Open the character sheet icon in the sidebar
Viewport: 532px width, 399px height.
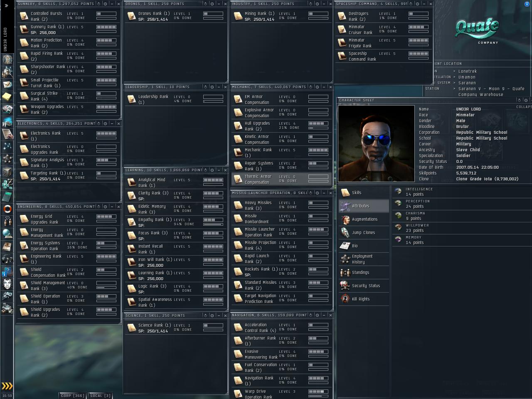click(7, 59)
